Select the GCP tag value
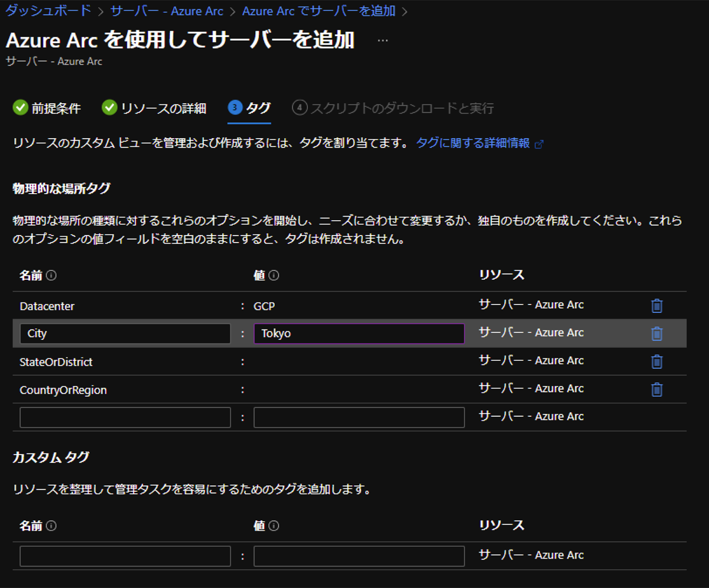 [265, 306]
